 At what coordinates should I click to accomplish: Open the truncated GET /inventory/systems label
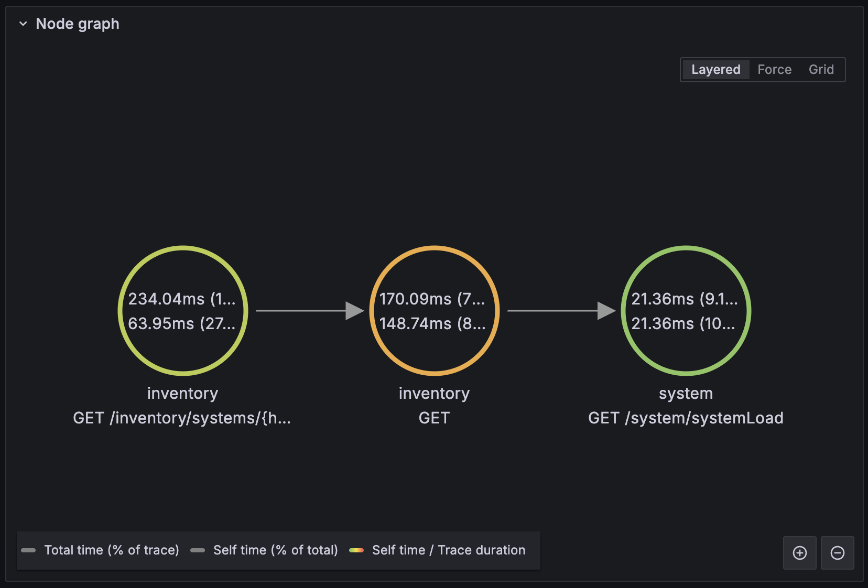(x=182, y=418)
